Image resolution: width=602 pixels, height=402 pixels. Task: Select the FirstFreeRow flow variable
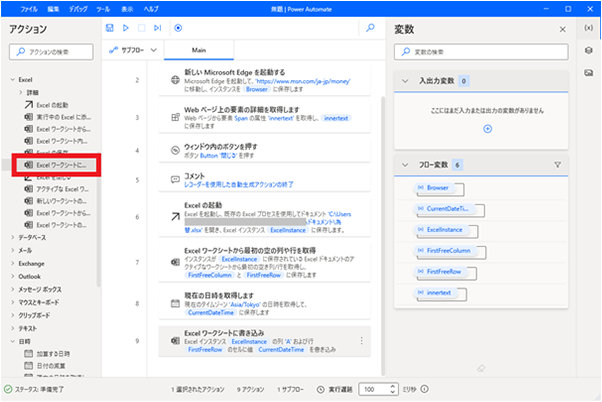440,271
